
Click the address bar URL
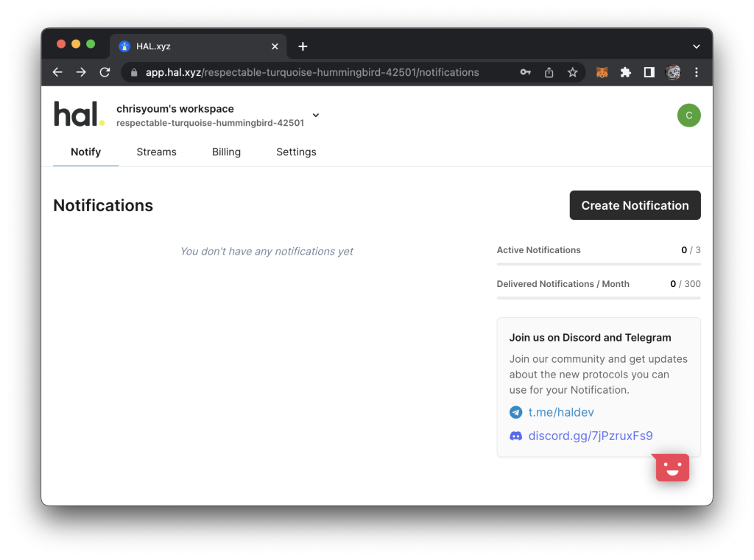(x=312, y=72)
